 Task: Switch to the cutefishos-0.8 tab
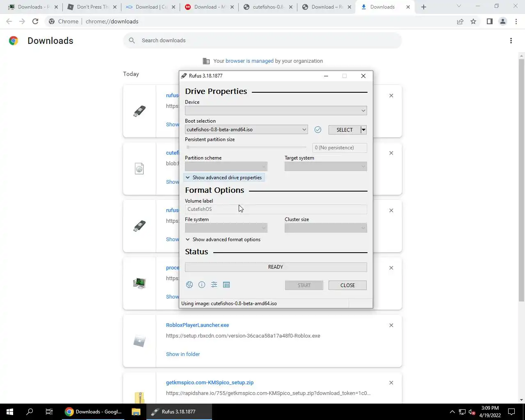268,7
